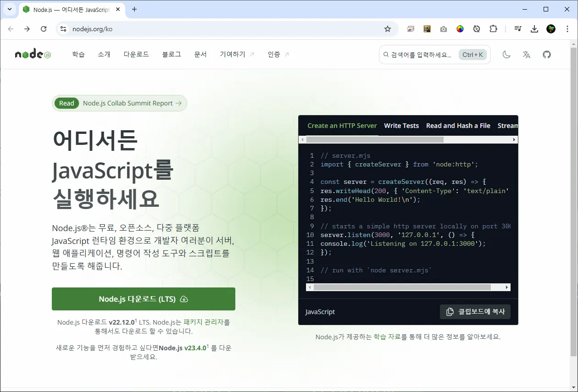578x392 pixels.
Task: Open the 학습 menu
Action: pyautogui.click(x=78, y=55)
